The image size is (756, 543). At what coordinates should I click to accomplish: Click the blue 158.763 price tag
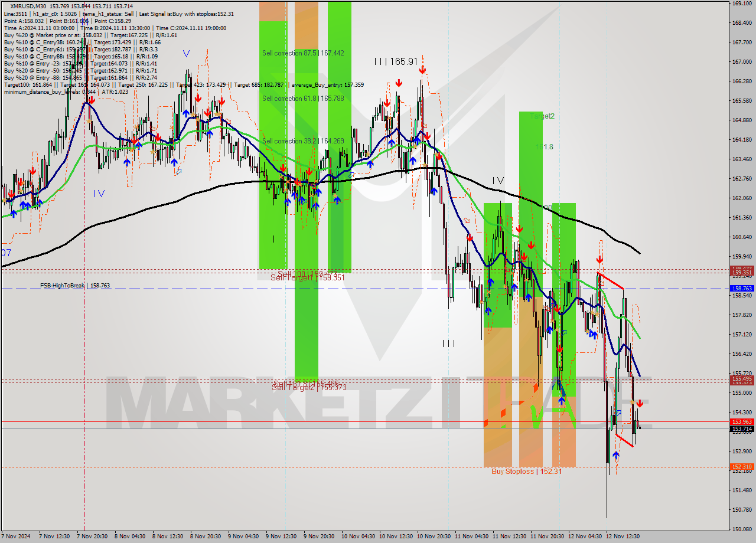[x=742, y=289]
